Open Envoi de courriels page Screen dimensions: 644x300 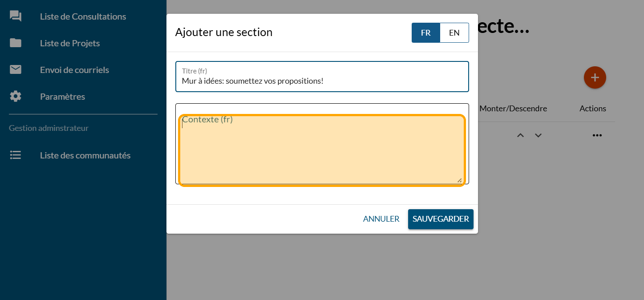tap(74, 70)
